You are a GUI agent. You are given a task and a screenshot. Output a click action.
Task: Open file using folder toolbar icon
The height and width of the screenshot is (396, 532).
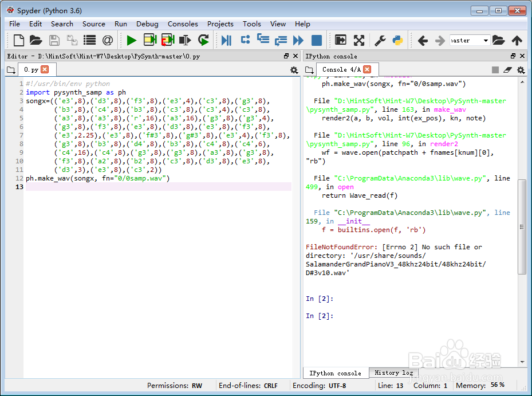36,41
